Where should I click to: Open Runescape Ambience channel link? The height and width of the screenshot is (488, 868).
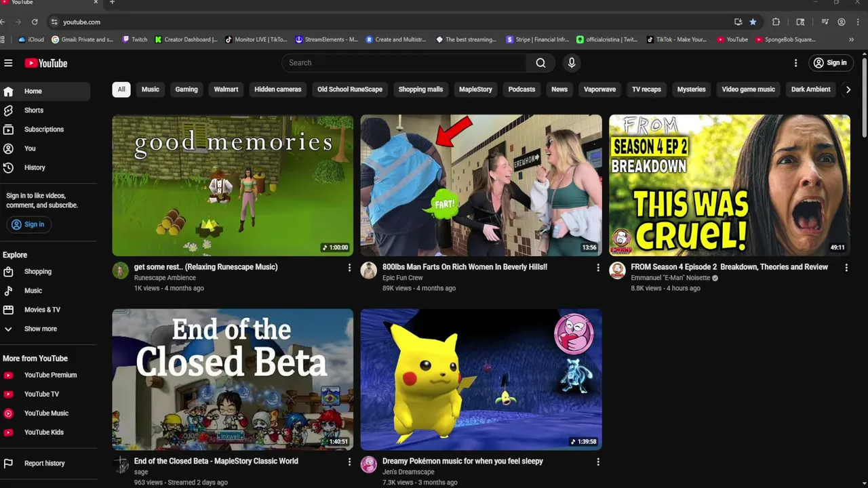[165, 278]
